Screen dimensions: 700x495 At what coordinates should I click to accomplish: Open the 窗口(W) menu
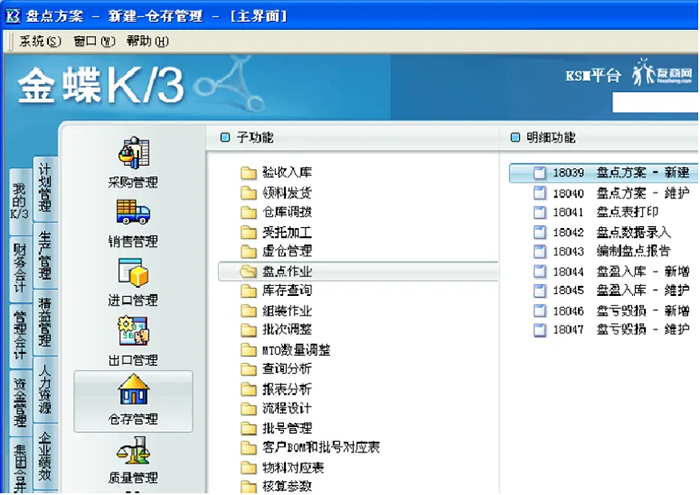(x=94, y=41)
